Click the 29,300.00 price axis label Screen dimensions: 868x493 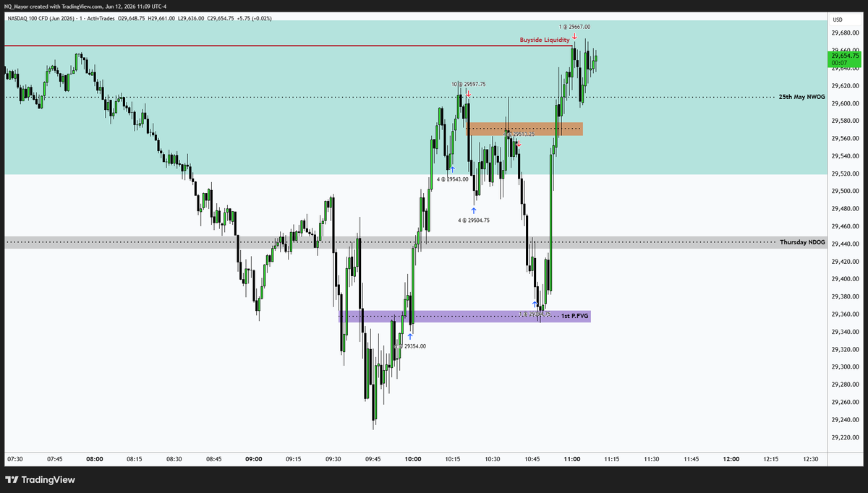pos(845,367)
